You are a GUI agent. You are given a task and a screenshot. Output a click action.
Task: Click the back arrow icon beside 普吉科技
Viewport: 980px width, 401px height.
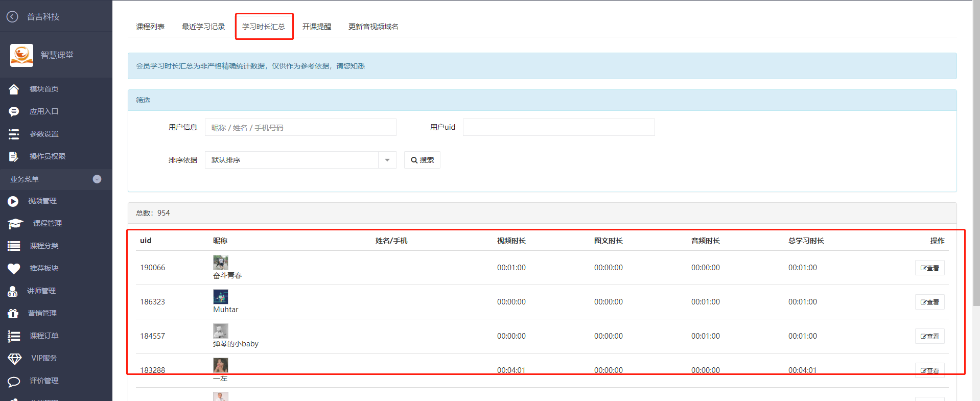pyautogui.click(x=12, y=17)
